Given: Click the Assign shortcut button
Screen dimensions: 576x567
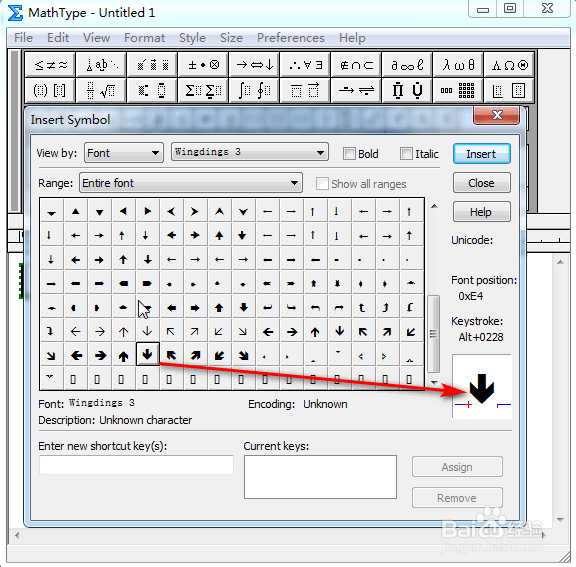Looking at the screenshot, I should [x=457, y=467].
